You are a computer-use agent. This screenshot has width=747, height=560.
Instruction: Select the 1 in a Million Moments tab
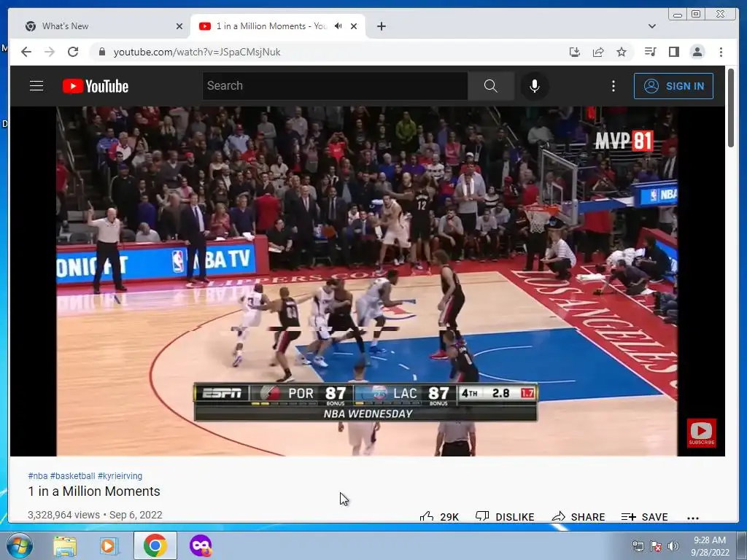coord(271,26)
